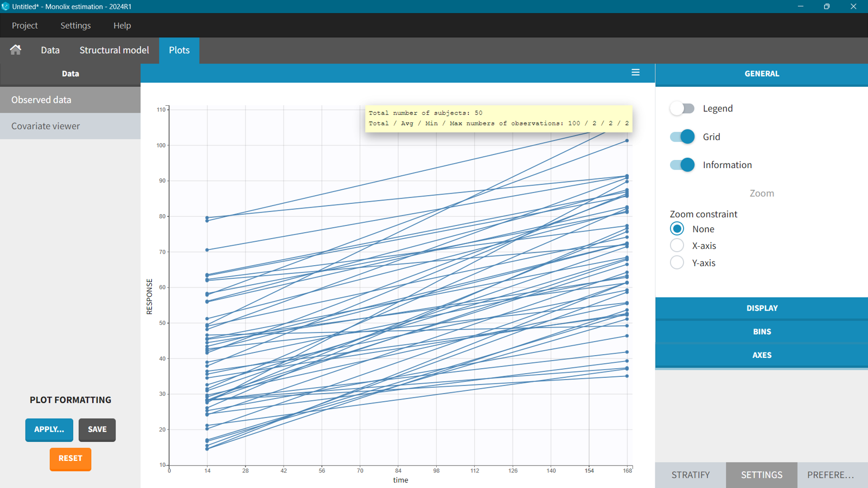Click the home icon in the toolbar
Image resolution: width=868 pixels, height=488 pixels.
(15, 50)
